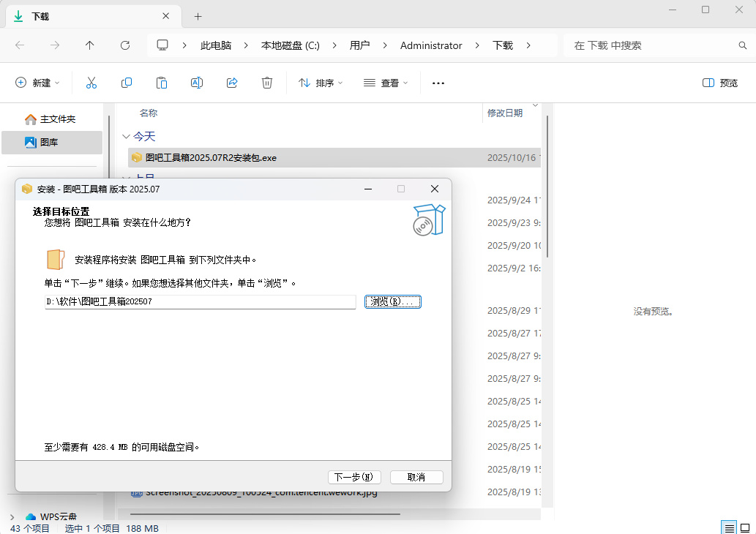Viewport: 756px width, 534px height.
Task: Click 用户 breadcrumb segment
Action: click(x=359, y=45)
